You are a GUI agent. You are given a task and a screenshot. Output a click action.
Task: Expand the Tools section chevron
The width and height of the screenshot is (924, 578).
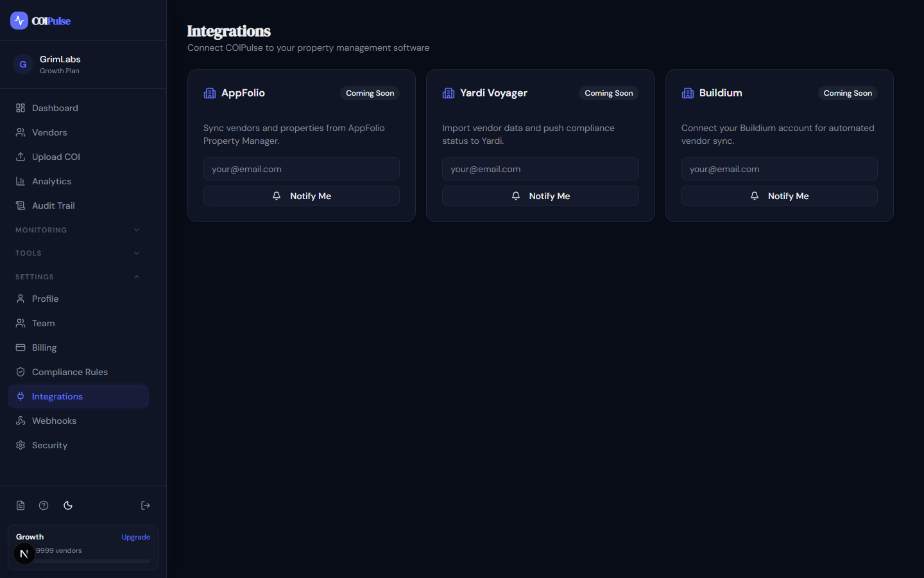coord(137,253)
